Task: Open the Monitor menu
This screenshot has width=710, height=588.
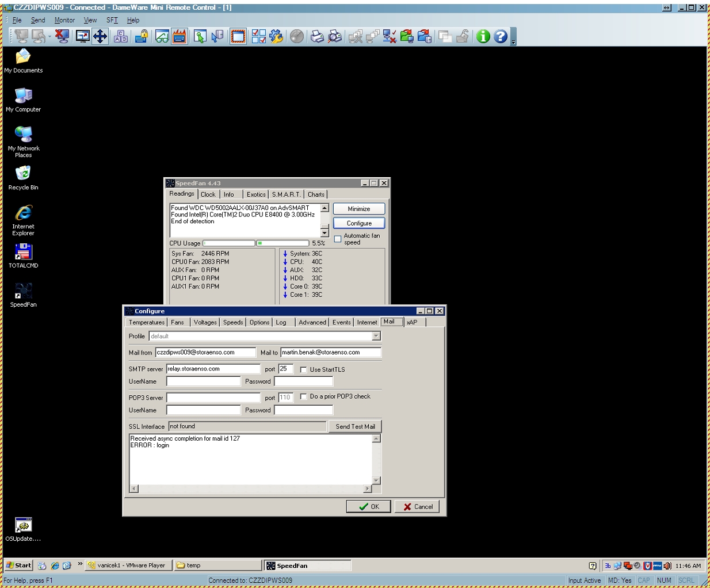Action: [64, 20]
